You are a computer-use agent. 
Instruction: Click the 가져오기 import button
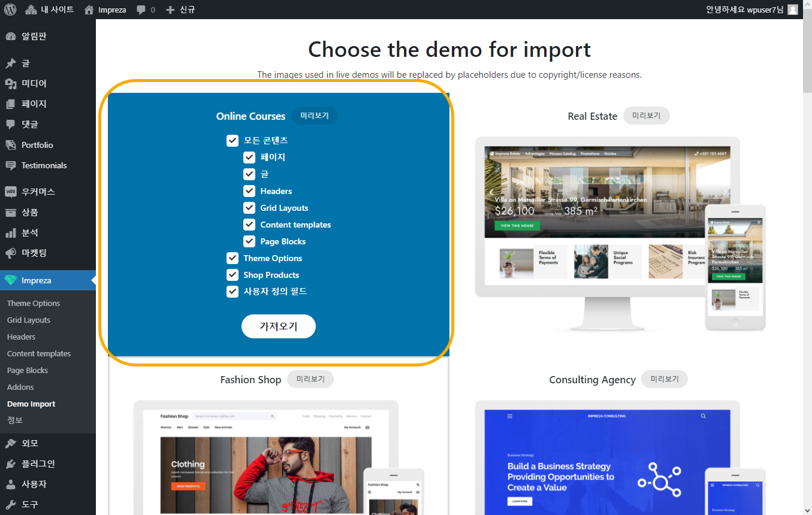click(x=279, y=326)
